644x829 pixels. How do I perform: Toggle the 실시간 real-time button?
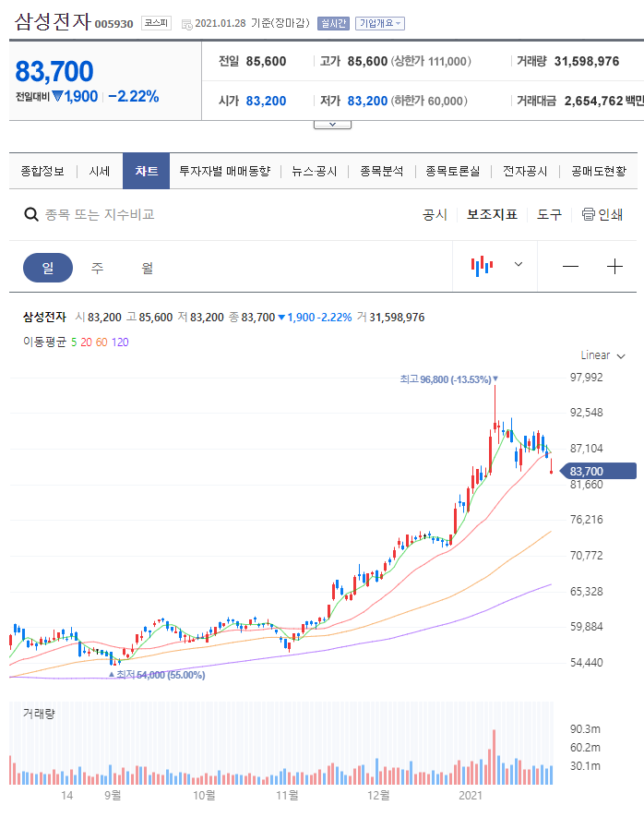[333, 23]
